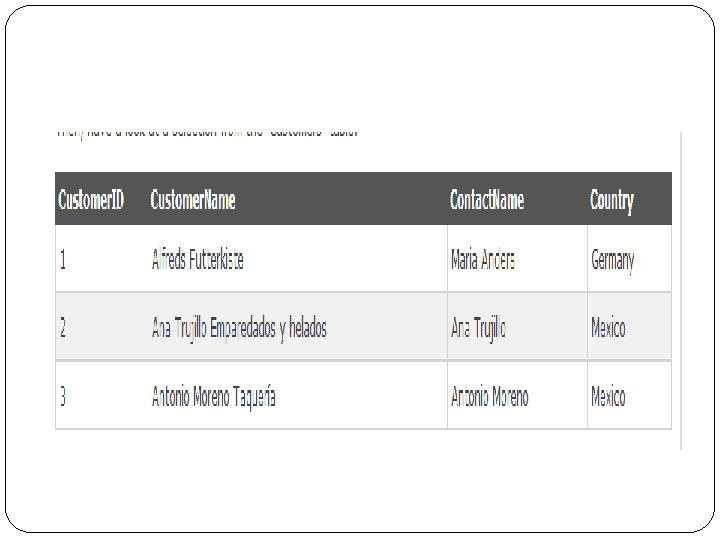720x540 pixels.
Task: Select the Antonio Moreno contact cell
Action: click(x=489, y=396)
